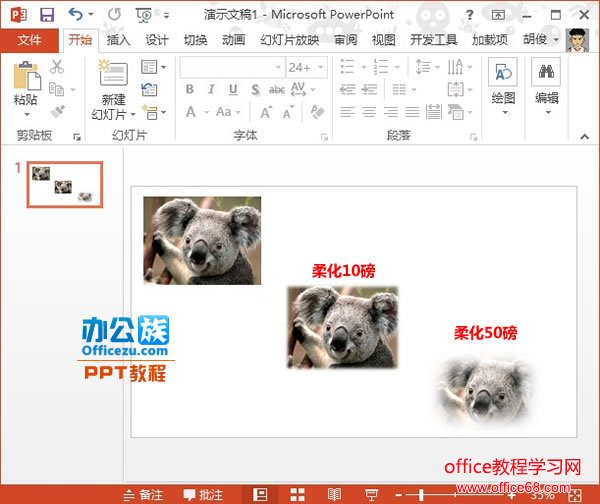Viewport: 600px width, 504px height.
Task: Switch to Animations (动画) tab
Action: (233, 39)
